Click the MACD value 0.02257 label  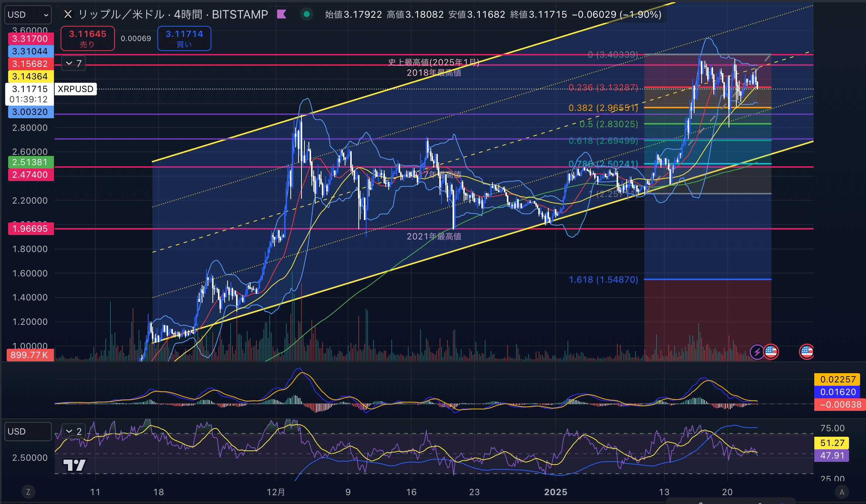[x=838, y=379]
